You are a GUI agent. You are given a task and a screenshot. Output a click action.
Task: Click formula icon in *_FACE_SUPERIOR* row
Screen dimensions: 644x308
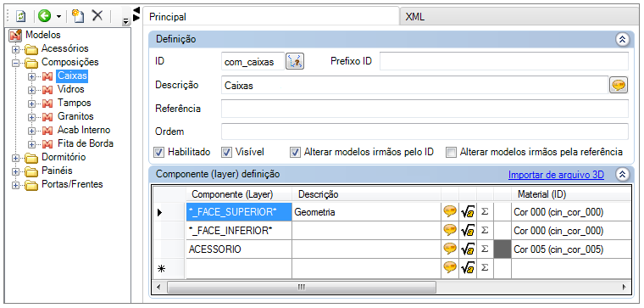click(x=468, y=212)
